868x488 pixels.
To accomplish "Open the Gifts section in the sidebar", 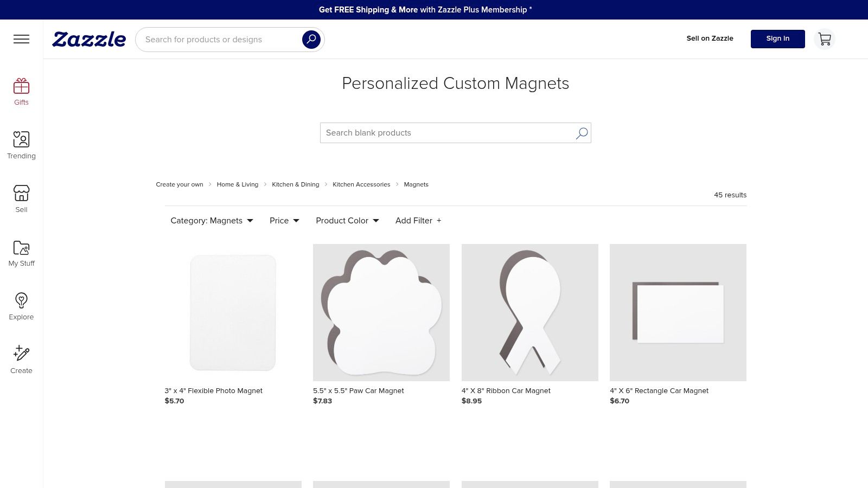I will [21, 91].
